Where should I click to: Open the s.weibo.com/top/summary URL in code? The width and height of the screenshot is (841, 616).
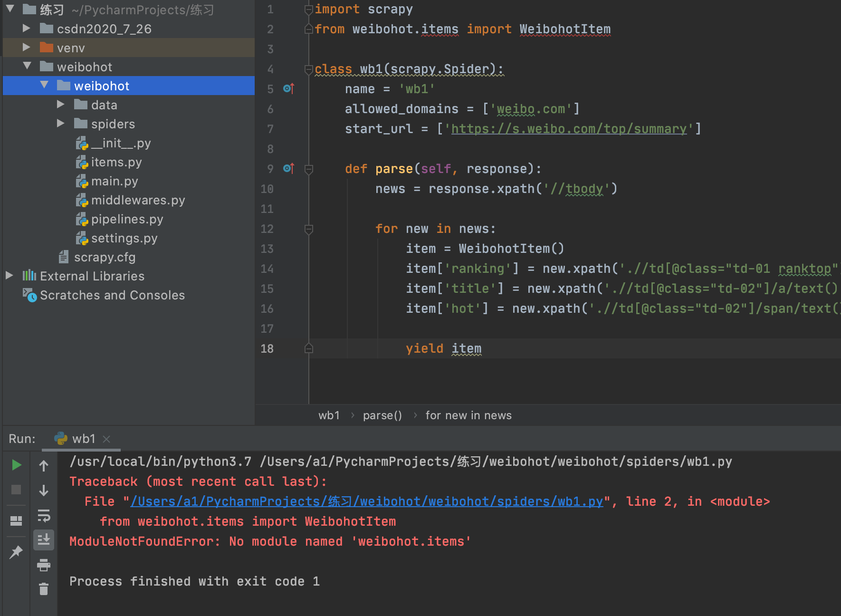click(x=569, y=129)
